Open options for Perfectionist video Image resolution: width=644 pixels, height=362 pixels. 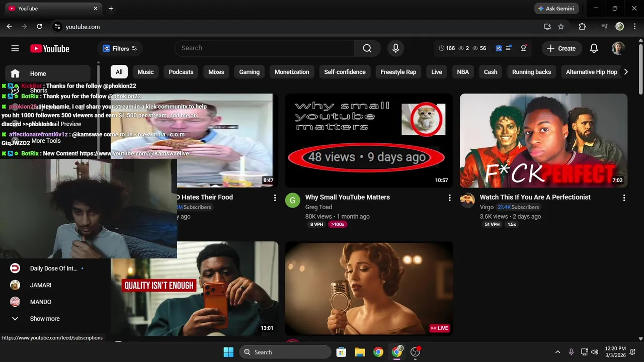(x=624, y=198)
